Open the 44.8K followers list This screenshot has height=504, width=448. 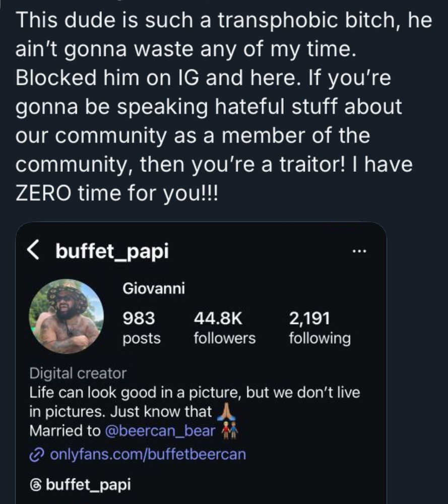coord(224,328)
